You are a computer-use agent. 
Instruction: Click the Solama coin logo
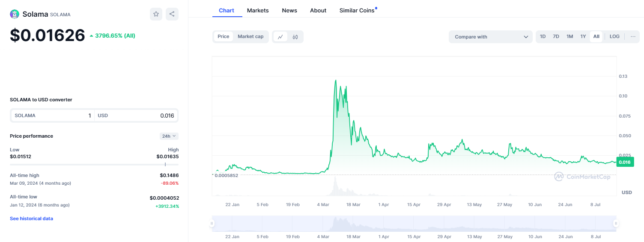tap(15, 14)
